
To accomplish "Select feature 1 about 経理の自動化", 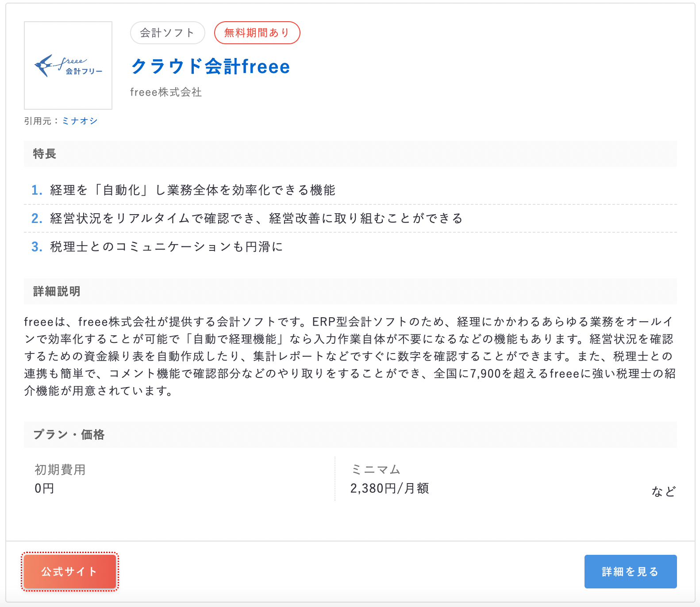I will click(x=192, y=190).
